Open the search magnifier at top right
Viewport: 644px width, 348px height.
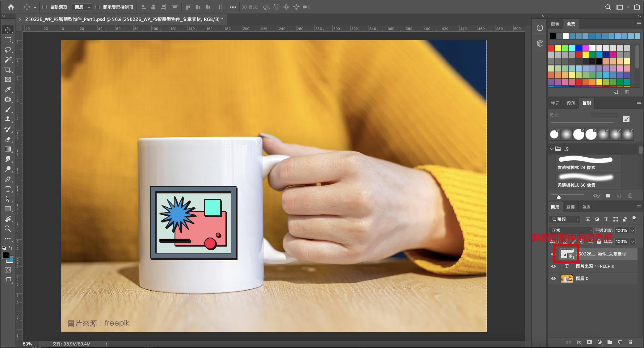pyautogui.click(x=608, y=7)
